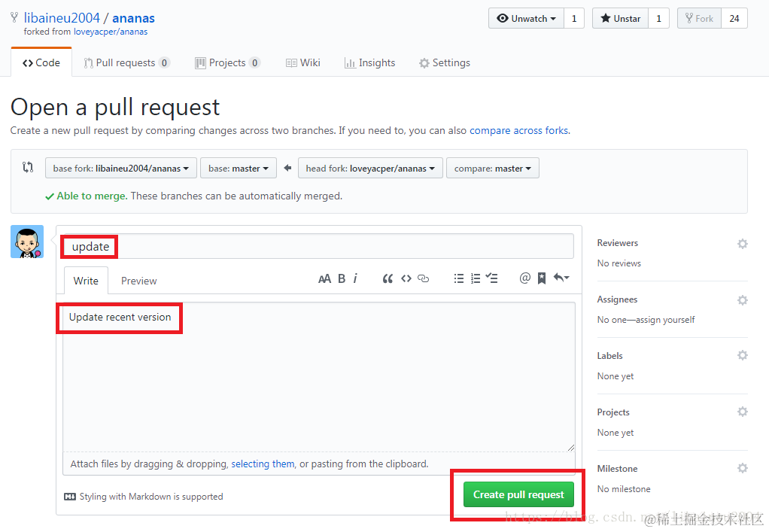This screenshot has height=532, width=769.
Task: Click the watchers count 1
Action: (574, 19)
